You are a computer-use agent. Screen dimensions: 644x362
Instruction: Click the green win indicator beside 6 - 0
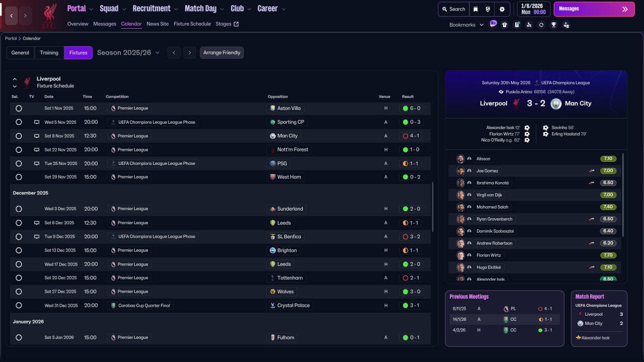tap(405, 108)
